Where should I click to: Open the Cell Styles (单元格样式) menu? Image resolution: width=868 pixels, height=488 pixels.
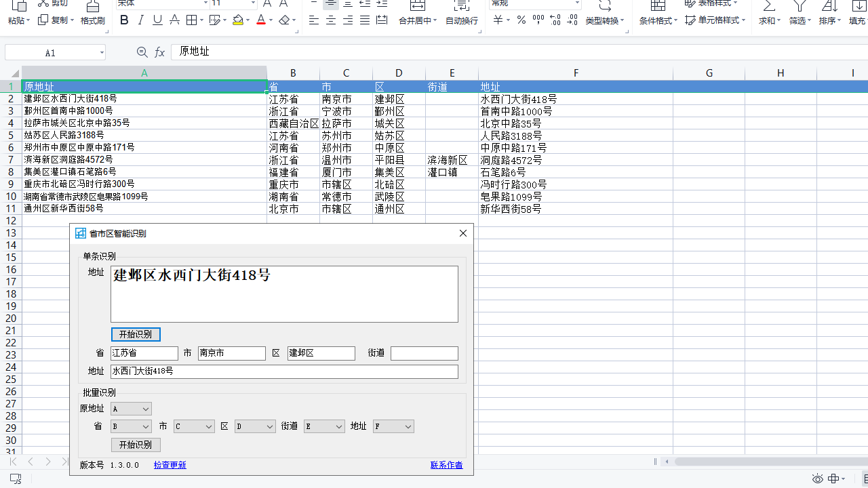[x=717, y=20]
